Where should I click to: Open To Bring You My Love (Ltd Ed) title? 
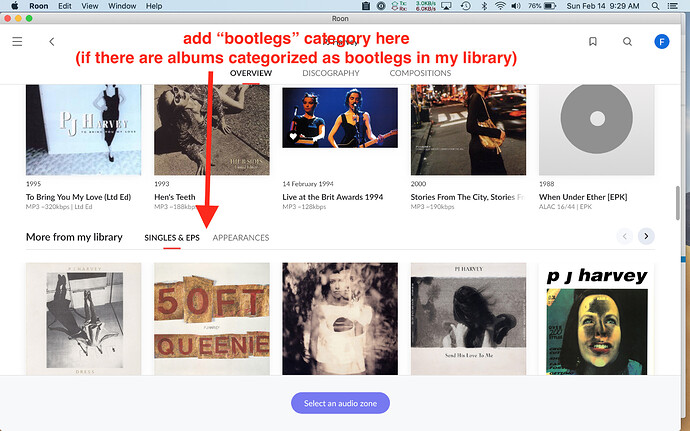click(x=78, y=197)
